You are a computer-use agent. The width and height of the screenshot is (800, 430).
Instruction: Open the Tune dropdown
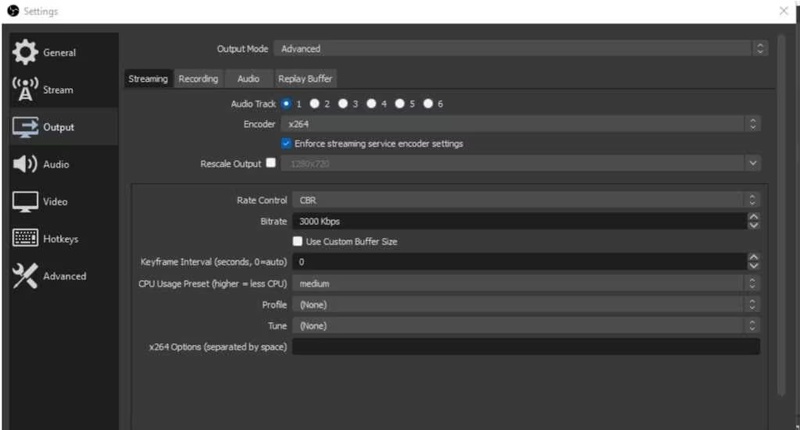coord(526,325)
